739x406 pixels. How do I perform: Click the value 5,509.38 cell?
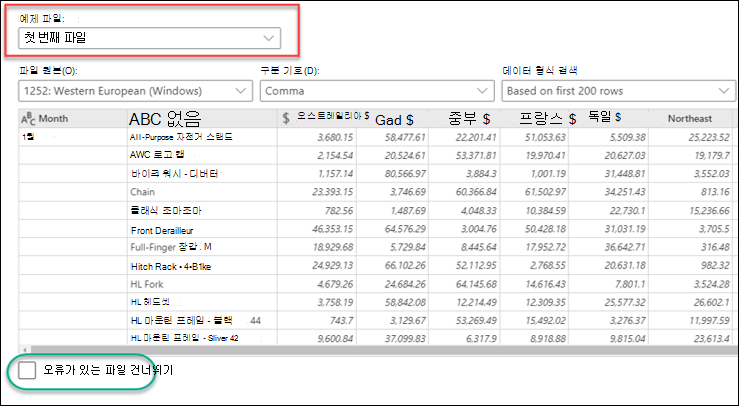click(x=608, y=137)
